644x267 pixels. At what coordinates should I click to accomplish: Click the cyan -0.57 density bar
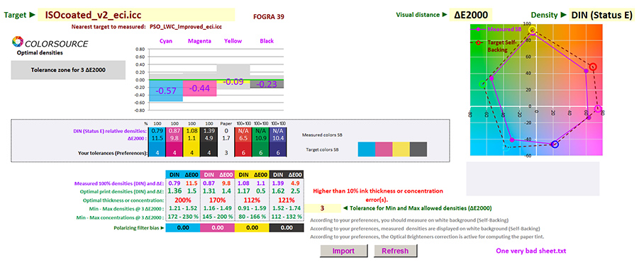click(165, 90)
